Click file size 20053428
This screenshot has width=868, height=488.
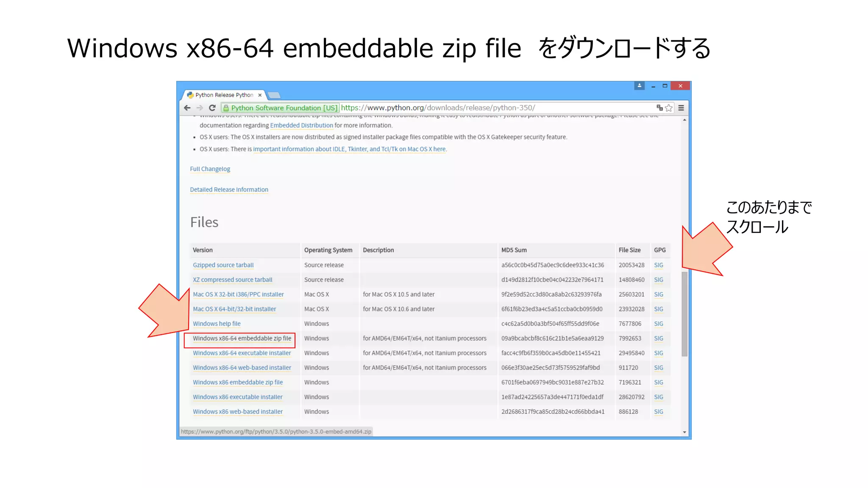pyautogui.click(x=632, y=265)
